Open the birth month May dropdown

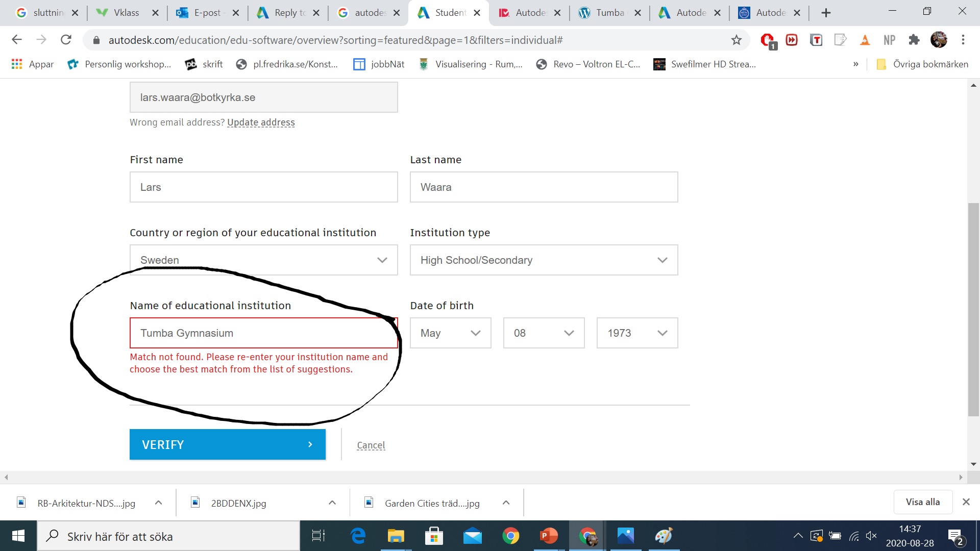(450, 333)
